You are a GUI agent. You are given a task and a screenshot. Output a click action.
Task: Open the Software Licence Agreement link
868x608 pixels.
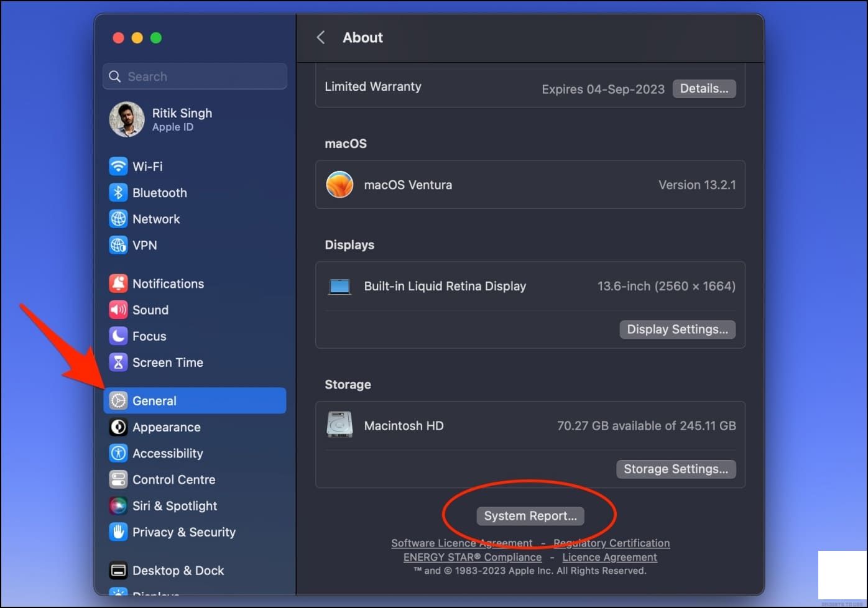coord(462,543)
